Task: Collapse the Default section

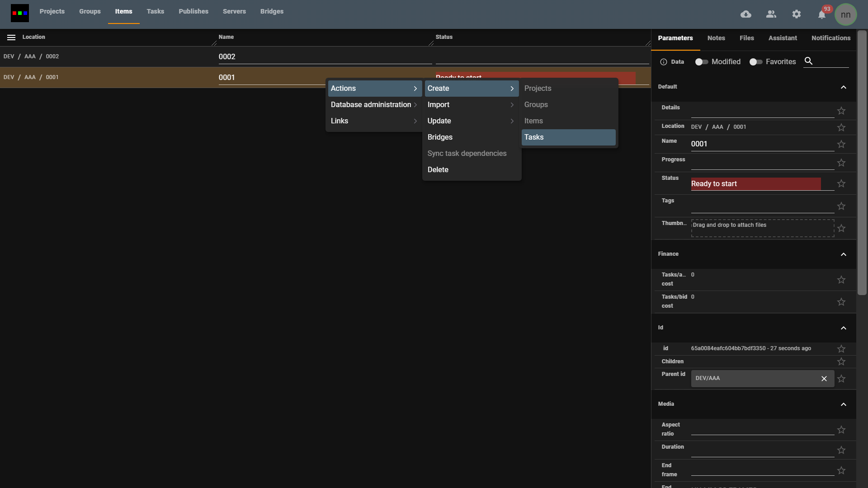Action: click(x=844, y=87)
